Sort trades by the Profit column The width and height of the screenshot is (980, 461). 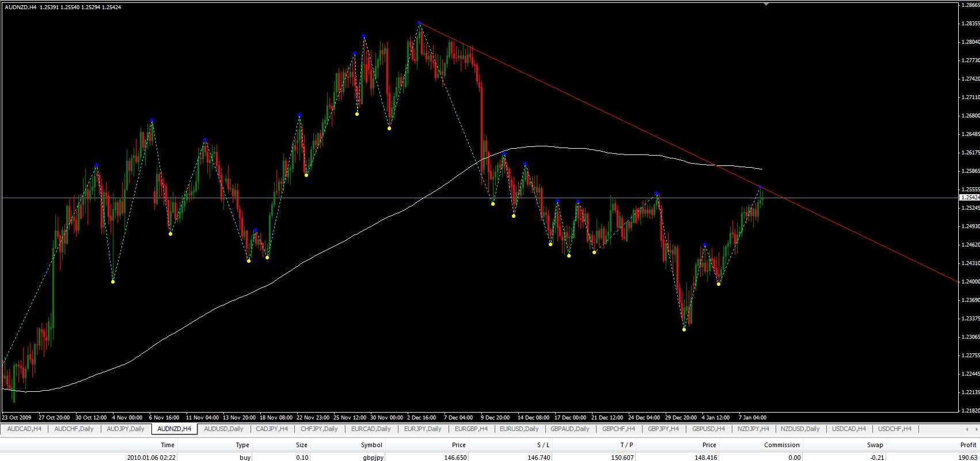tap(968, 445)
